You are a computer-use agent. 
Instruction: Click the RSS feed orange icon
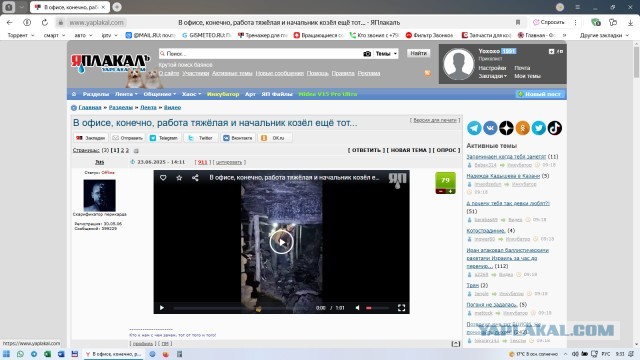tap(427, 73)
